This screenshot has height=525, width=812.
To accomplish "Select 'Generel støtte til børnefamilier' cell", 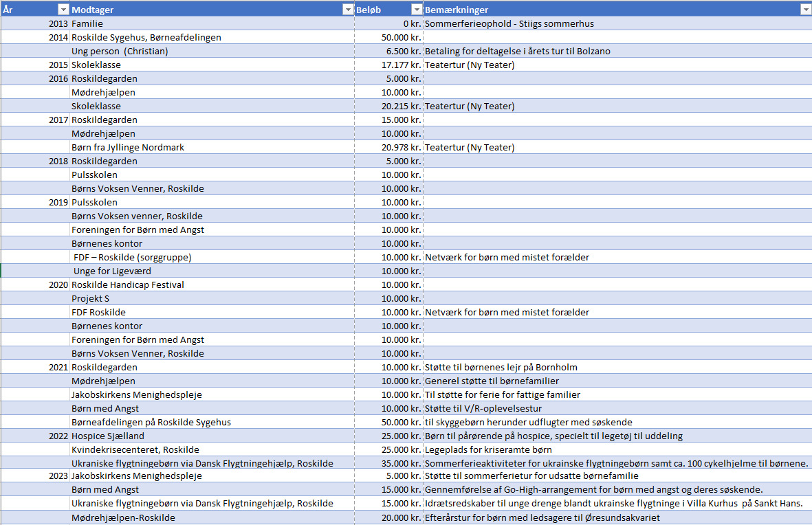I will [617, 381].
